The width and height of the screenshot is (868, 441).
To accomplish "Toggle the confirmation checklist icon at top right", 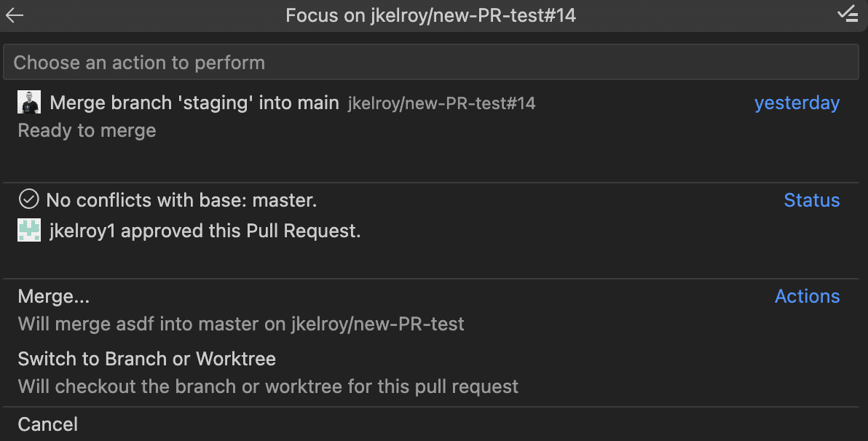I will click(847, 15).
